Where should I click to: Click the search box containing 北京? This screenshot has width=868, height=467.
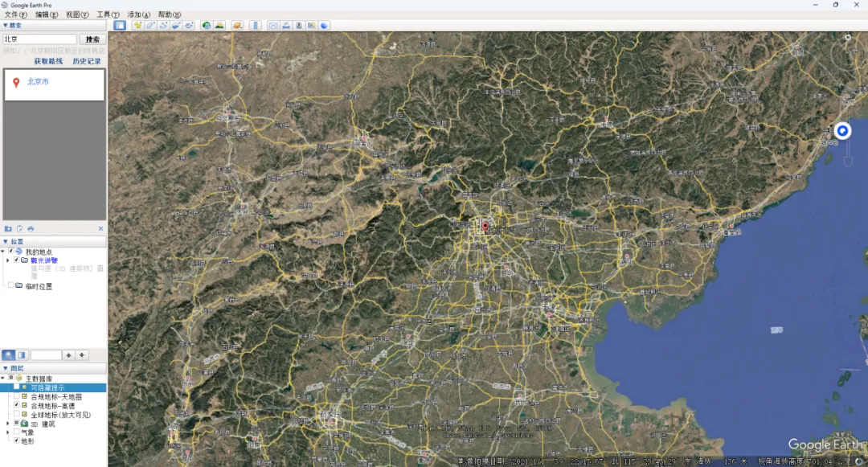coord(39,39)
